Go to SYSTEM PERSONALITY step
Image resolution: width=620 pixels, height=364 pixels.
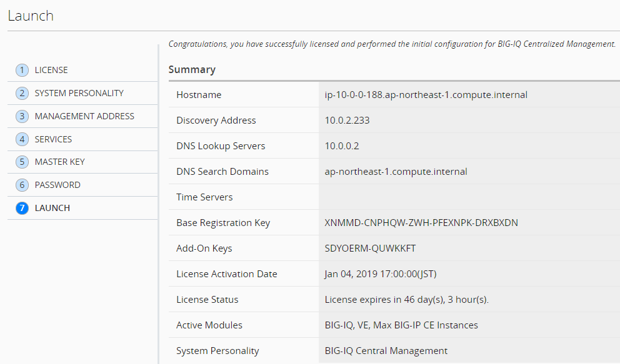[x=79, y=93]
